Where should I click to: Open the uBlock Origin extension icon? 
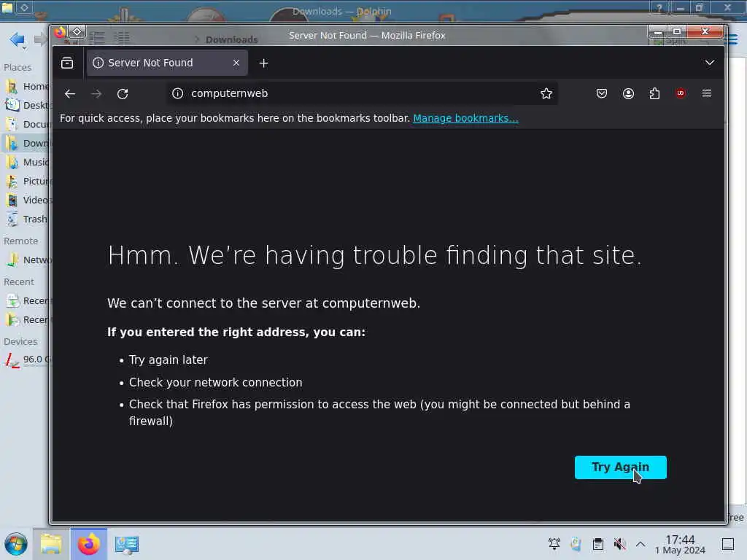[681, 93]
